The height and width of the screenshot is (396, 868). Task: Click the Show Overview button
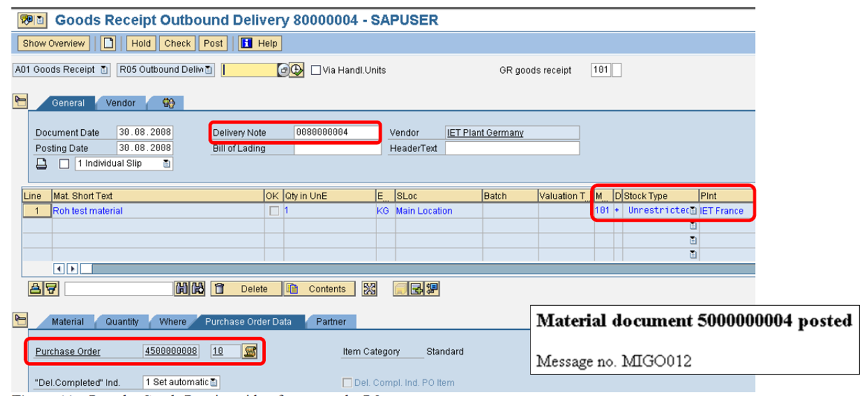[53, 43]
